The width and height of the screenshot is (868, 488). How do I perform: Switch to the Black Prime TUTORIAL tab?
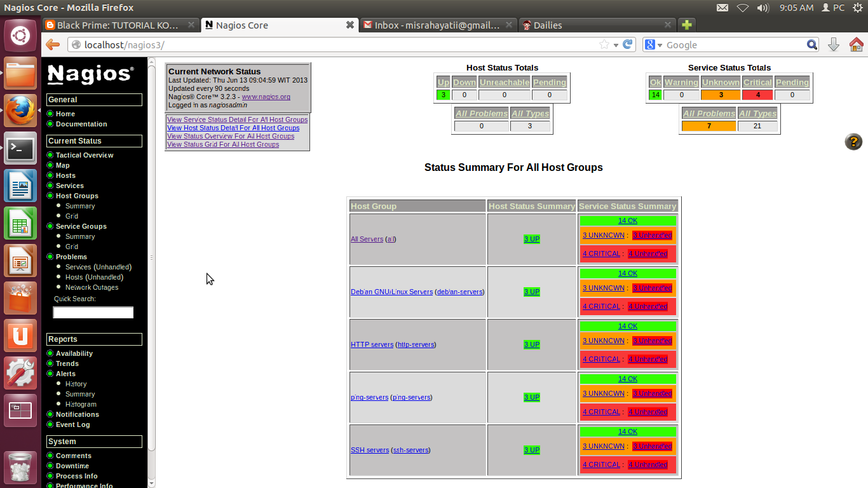tap(121, 25)
